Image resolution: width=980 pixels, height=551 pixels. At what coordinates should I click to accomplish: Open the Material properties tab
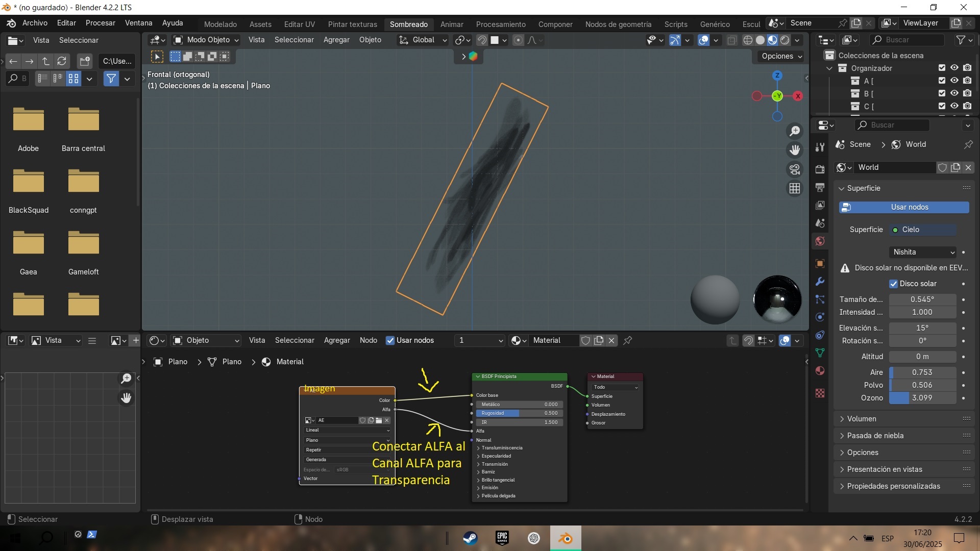[x=820, y=370]
